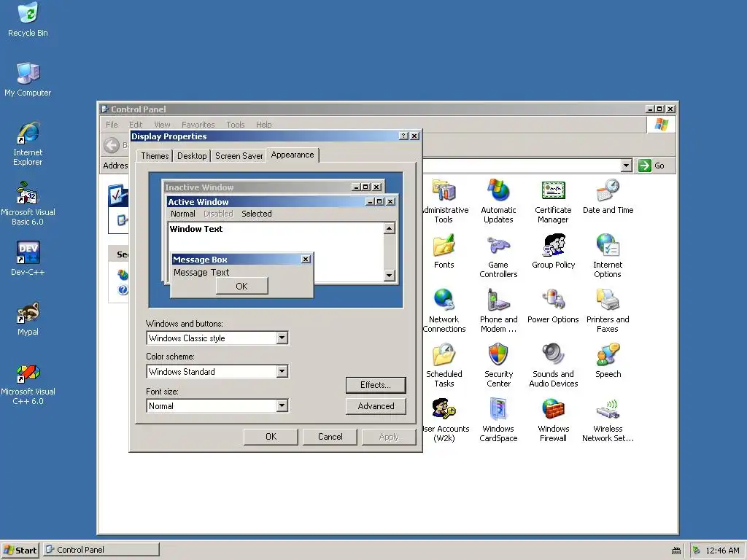Launch the Dev-C++ desktop shortcut
Viewport: 747px width, 560px height.
pyautogui.click(x=28, y=252)
